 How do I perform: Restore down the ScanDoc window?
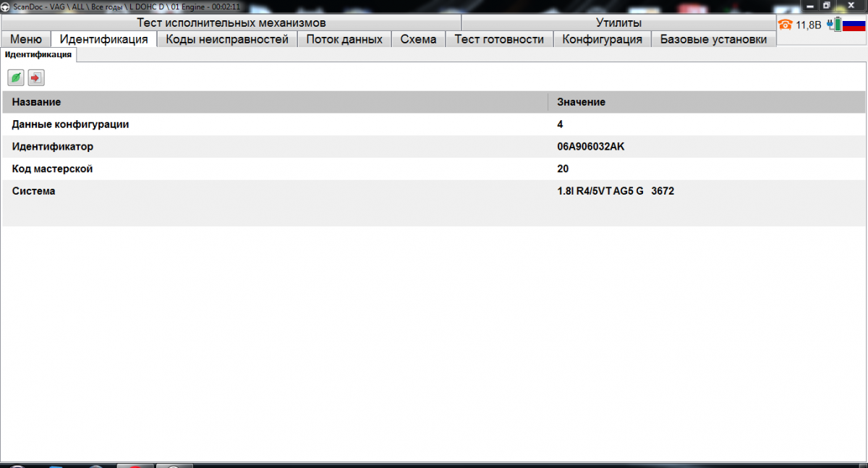coord(827,5)
